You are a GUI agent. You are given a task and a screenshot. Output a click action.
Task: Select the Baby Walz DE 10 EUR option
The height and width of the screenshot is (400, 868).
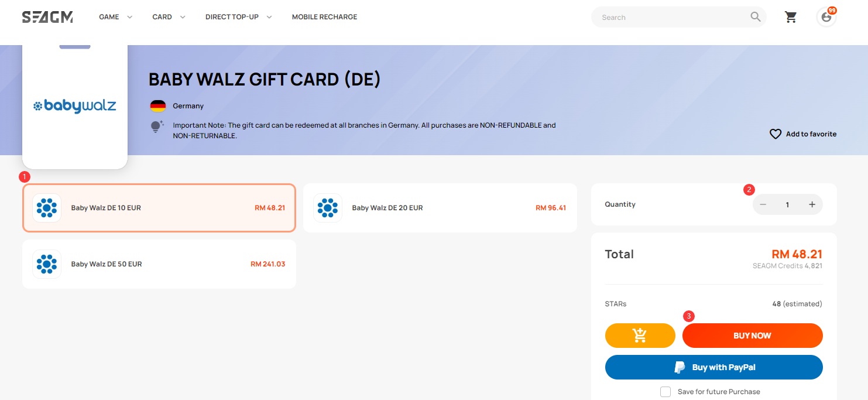coord(159,208)
